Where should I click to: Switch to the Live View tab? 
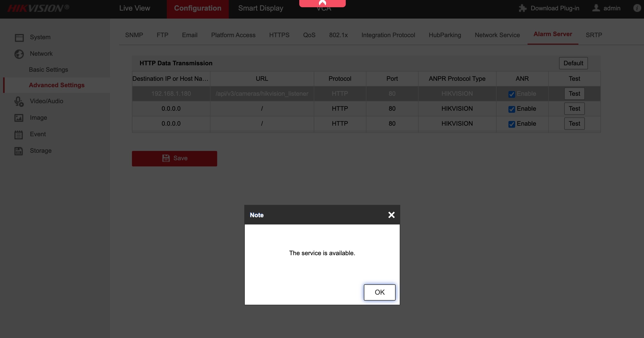coord(135,8)
